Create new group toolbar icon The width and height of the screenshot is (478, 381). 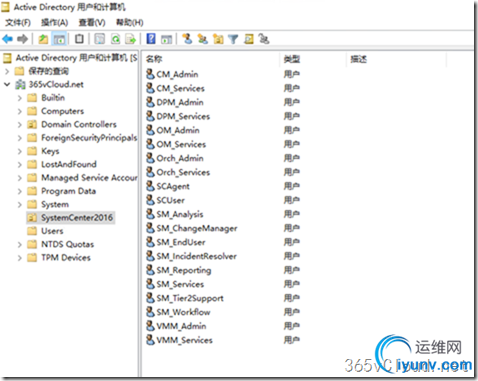tap(202, 39)
